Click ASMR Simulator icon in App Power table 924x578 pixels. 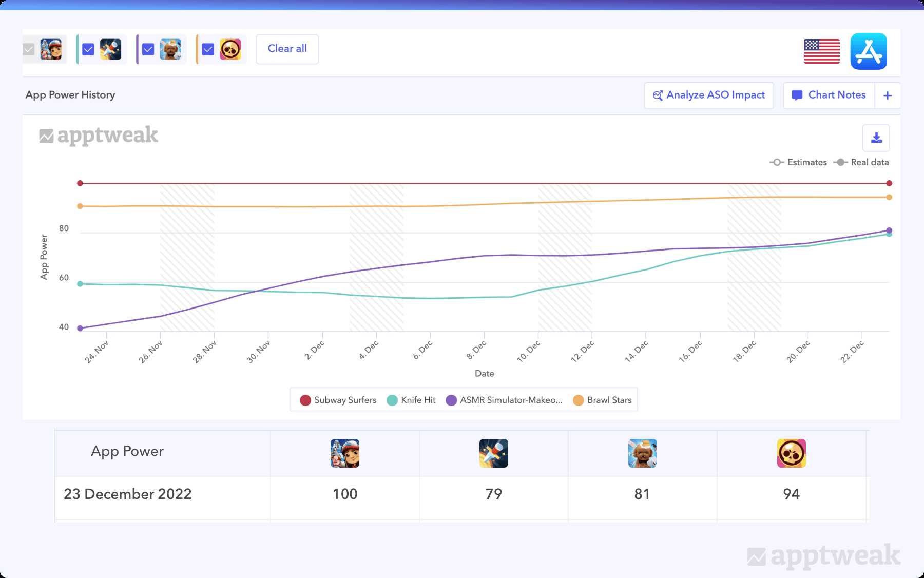(643, 453)
